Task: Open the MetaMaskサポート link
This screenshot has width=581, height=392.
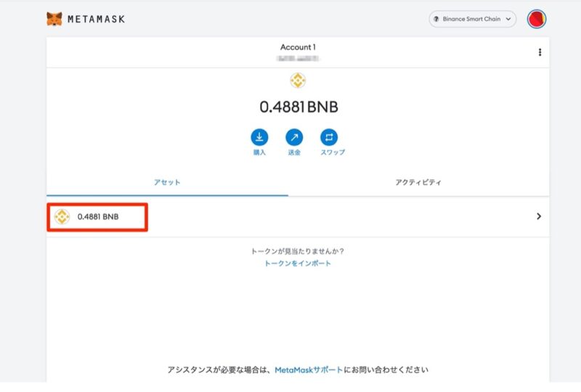Action: click(x=309, y=369)
